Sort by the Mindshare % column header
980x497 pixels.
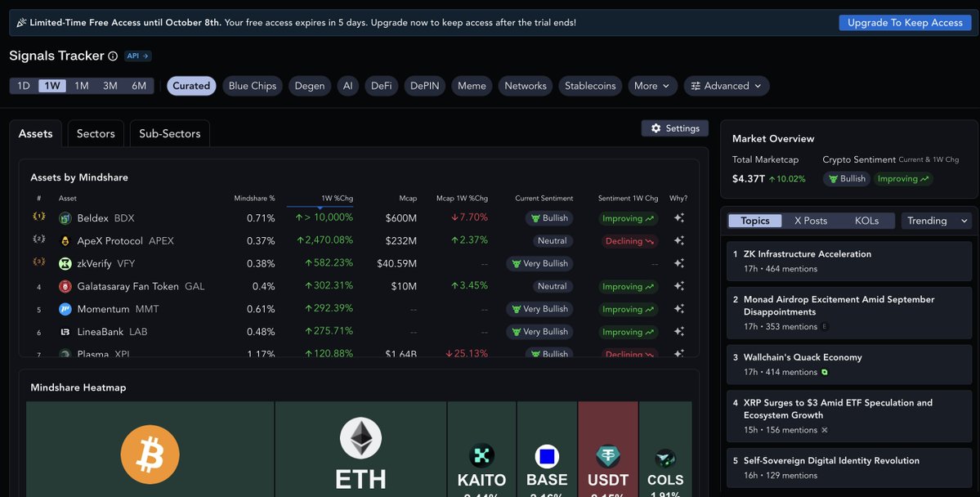click(x=254, y=198)
